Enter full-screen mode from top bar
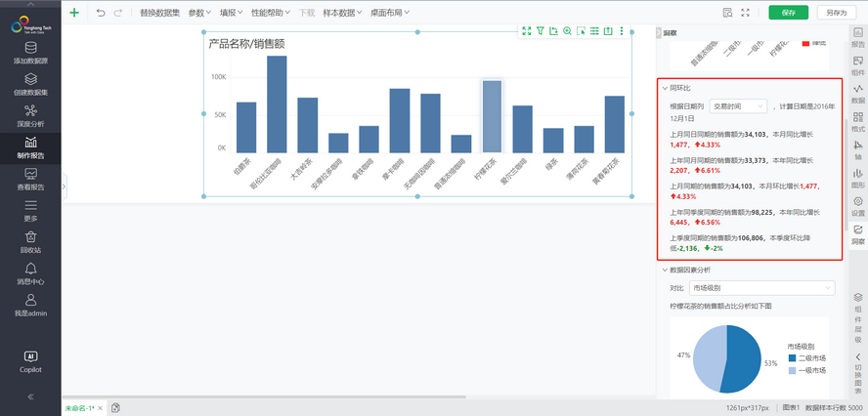This screenshot has width=868, height=416. click(745, 13)
